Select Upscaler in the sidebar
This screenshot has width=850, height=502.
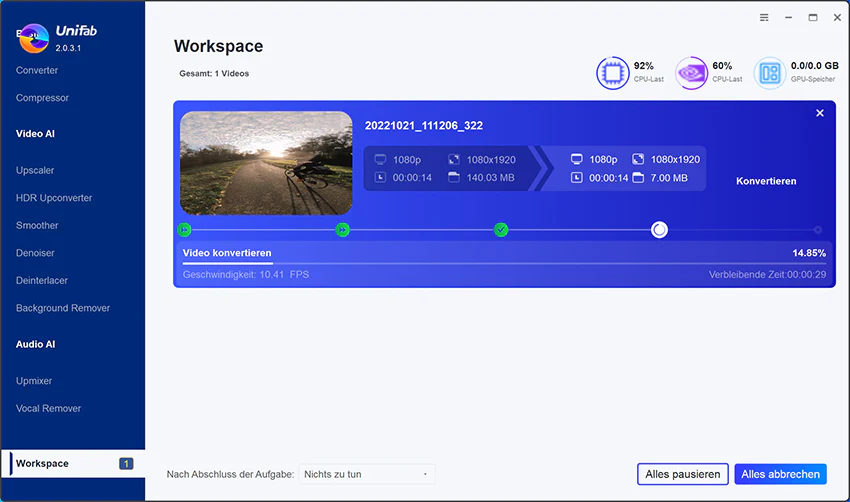click(35, 170)
